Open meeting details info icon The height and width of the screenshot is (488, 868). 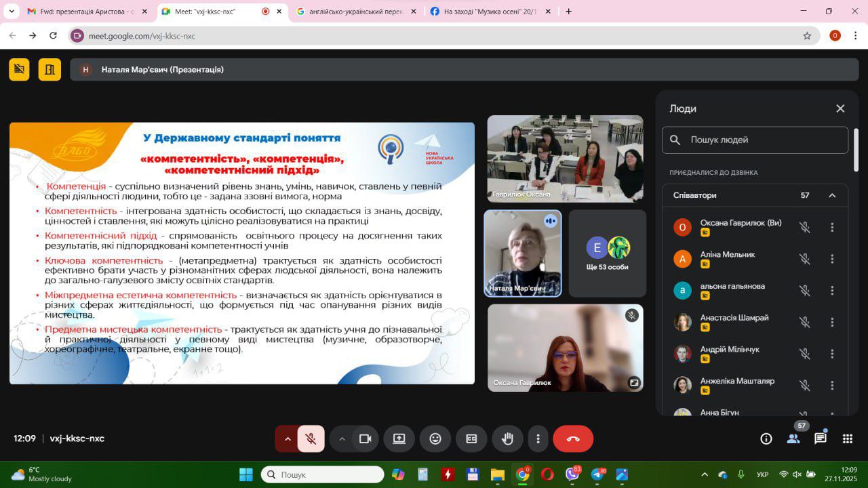[766, 439]
